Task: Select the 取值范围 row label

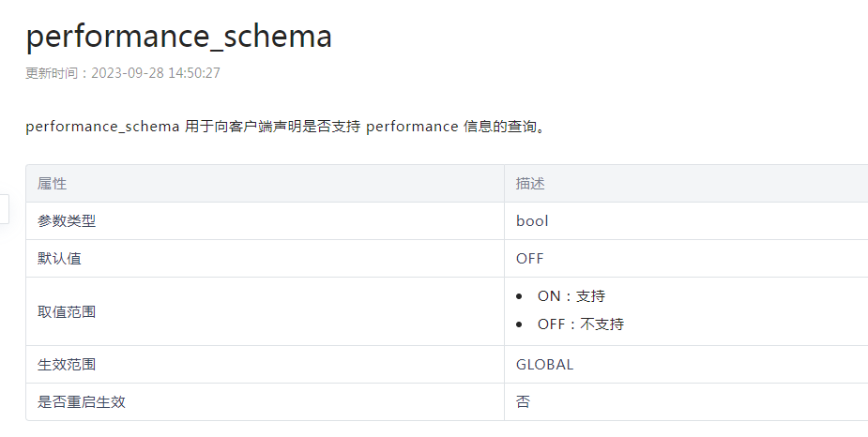Action: coord(67,311)
